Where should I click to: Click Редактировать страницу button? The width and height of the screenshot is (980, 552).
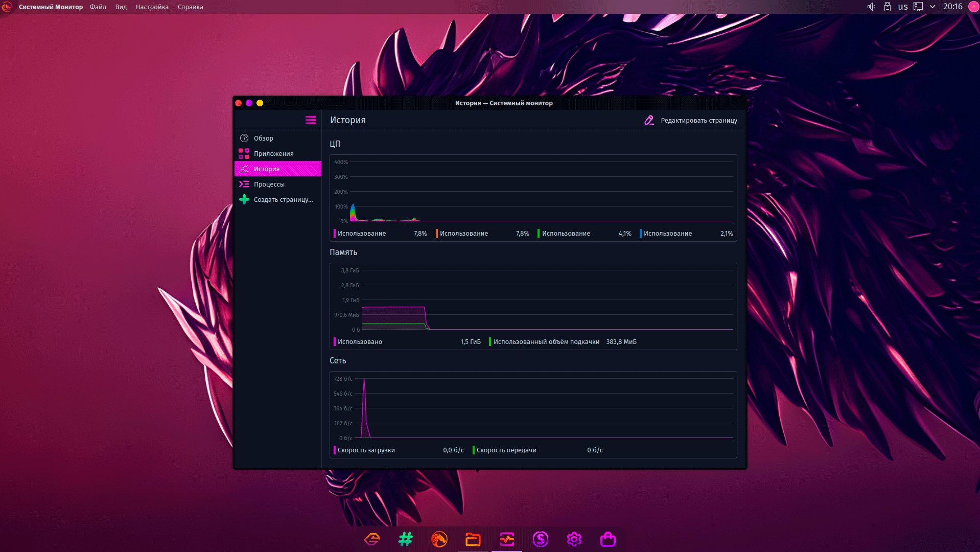[691, 121]
